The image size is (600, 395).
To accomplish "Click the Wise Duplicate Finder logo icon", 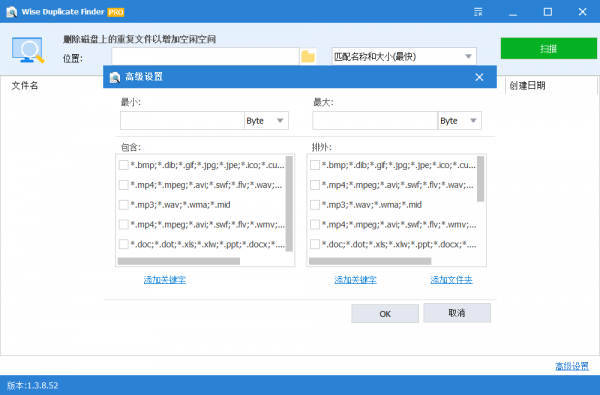I will (x=11, y=12).
